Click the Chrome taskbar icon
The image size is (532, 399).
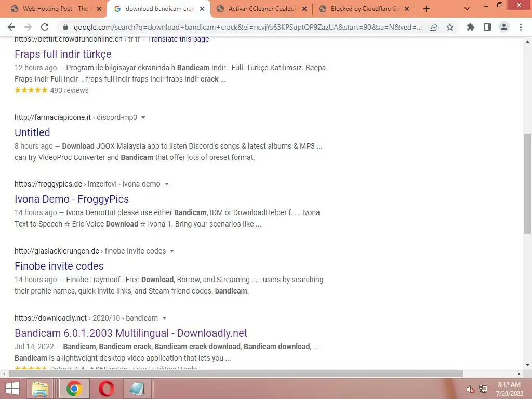point(74,389)
